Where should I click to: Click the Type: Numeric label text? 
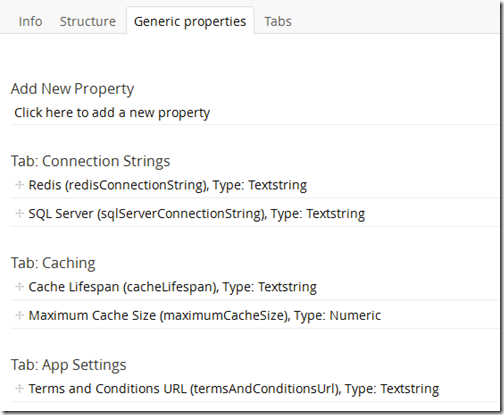[337, 316]
